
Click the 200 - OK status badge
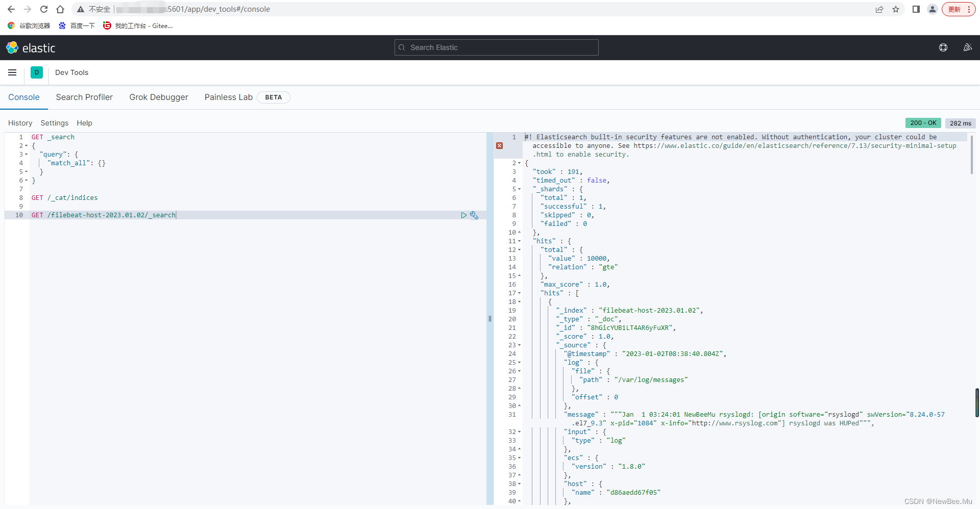coord(923,123)
